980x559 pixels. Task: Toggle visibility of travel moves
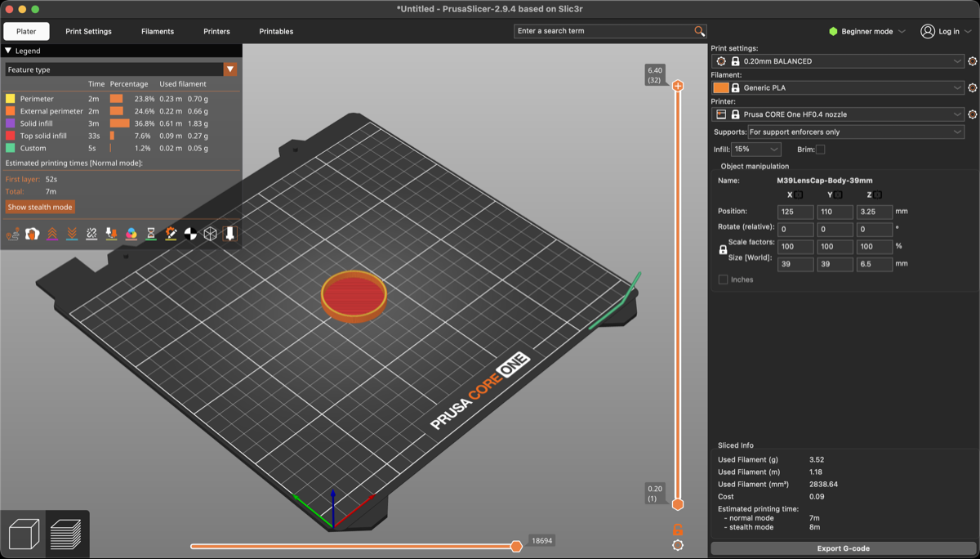[x=13, y=233]
